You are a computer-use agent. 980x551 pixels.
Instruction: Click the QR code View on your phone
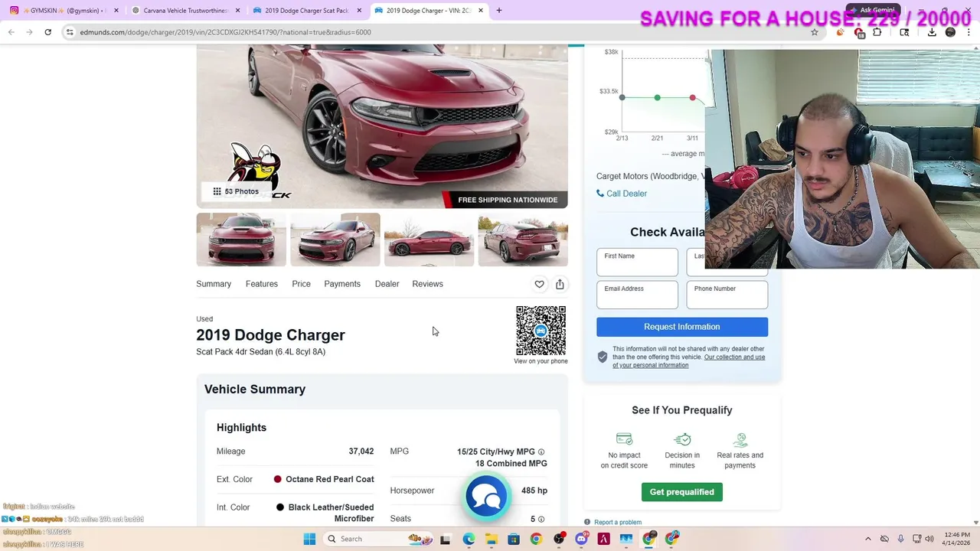(x=541, y=331)
